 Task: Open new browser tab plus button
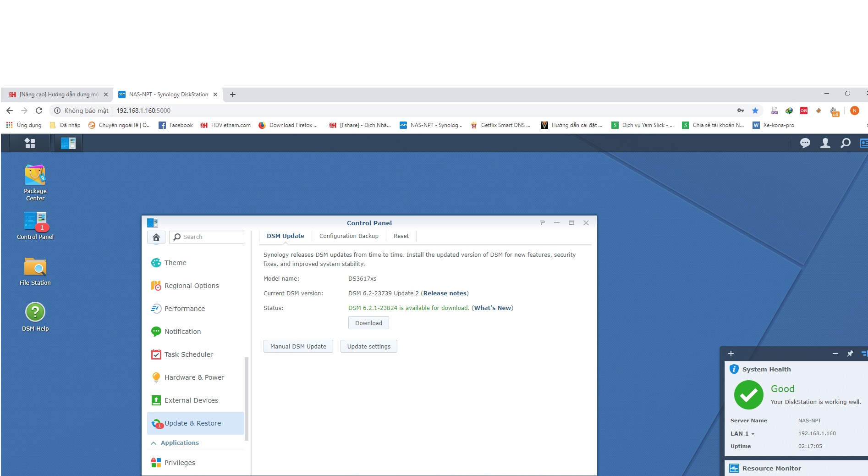[x=233, y=94]
